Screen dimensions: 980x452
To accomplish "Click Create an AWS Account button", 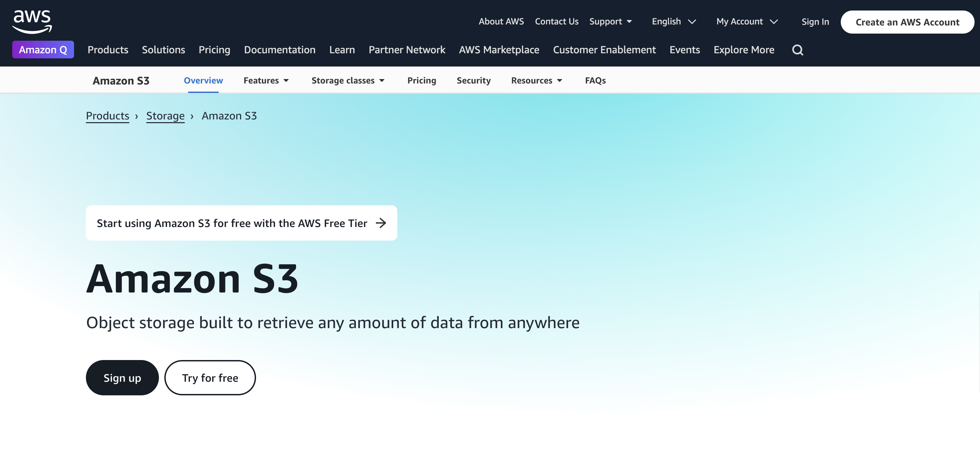I will tap(907, 22).
